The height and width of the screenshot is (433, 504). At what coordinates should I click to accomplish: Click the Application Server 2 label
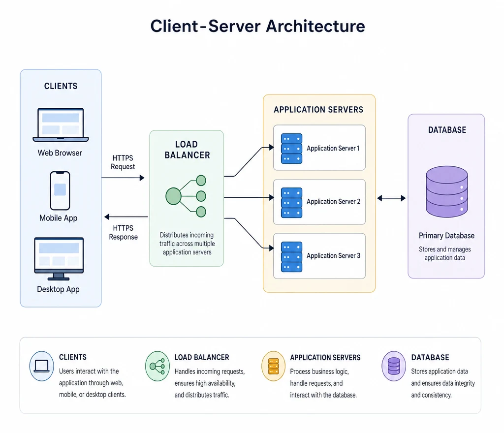click(x=333, y=201)
